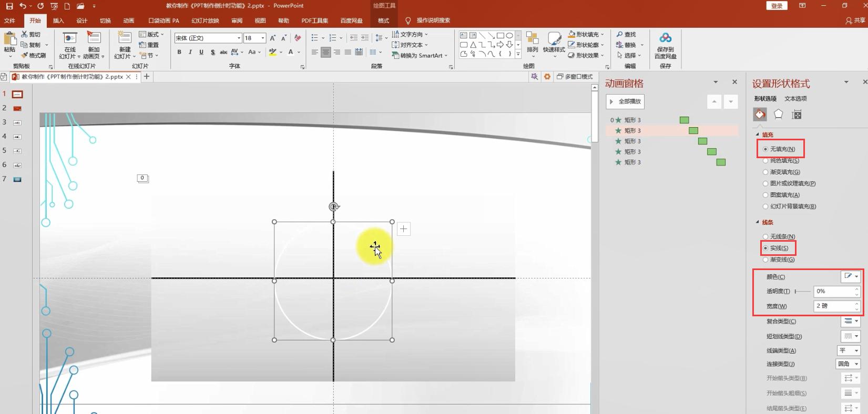The image size is (868, 414).
Task: Click the Format Painter (格式刷) icon
Action: pos(24,55)
